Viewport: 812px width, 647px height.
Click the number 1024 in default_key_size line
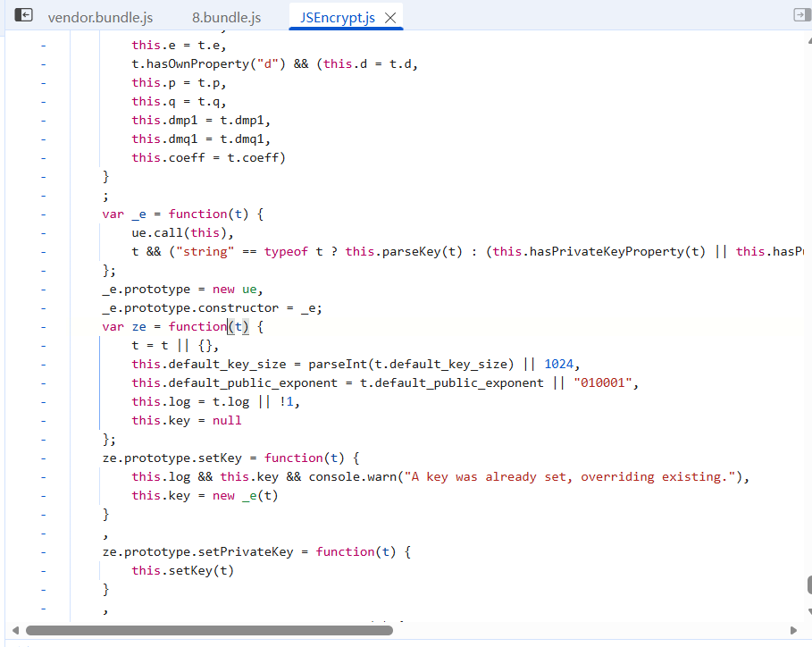click(559, 365)
